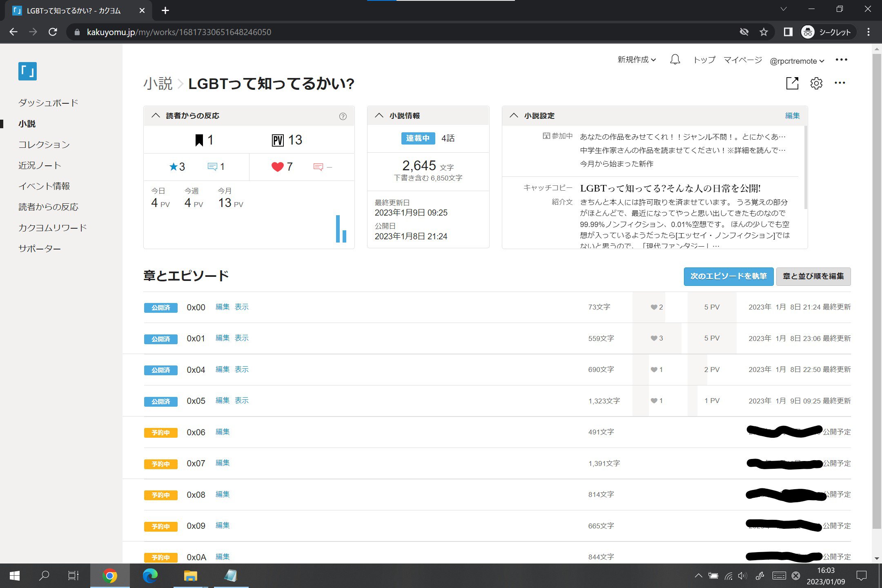Open the 新規作成 dropdown
Screen dimensions: 882x588
click(636, 60)
